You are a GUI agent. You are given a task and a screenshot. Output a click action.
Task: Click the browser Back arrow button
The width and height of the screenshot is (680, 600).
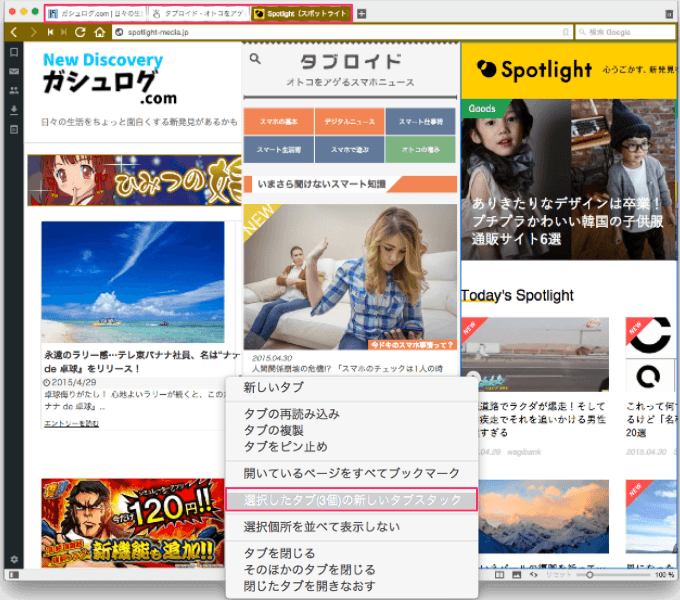14,32
